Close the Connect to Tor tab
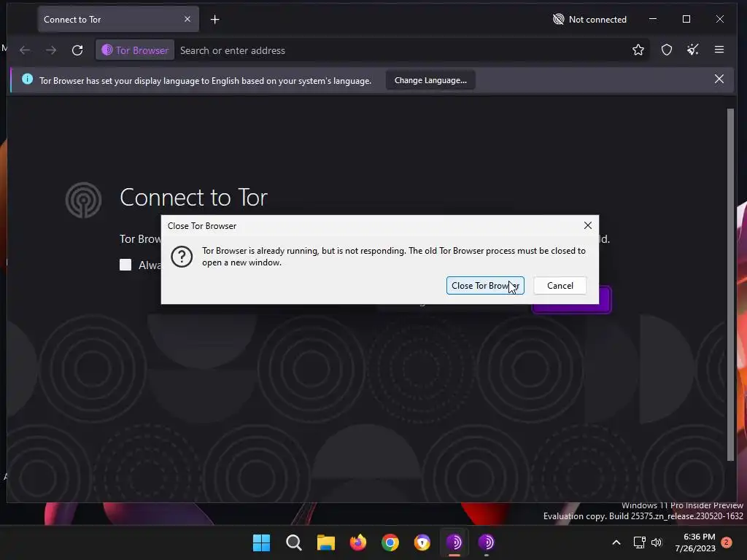 point(187,19)
